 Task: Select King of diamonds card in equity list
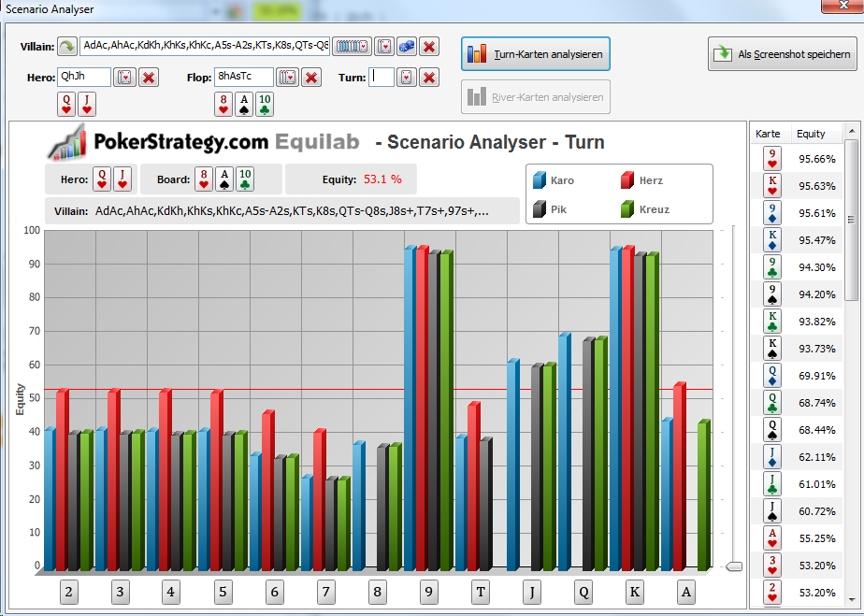772,239
